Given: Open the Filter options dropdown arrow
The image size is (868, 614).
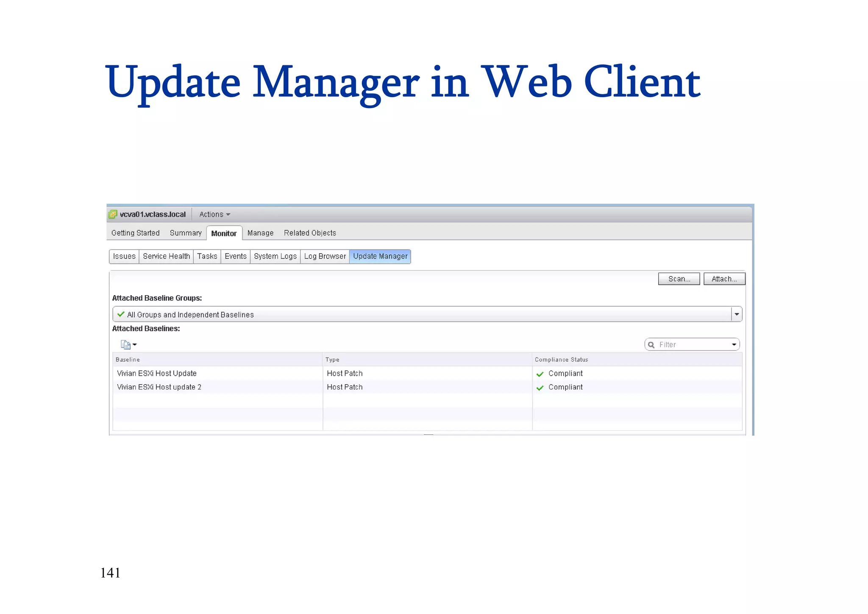Looking at the screenshot, I should point(734,345).
